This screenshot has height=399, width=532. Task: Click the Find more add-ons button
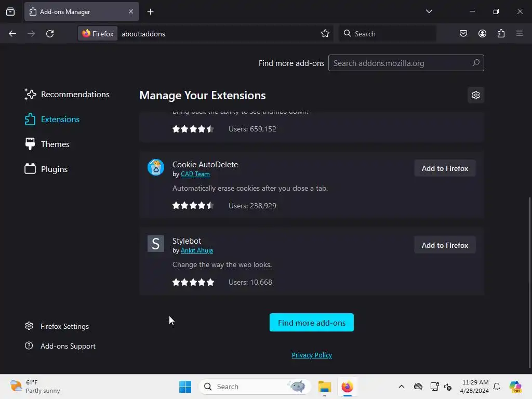312,322
